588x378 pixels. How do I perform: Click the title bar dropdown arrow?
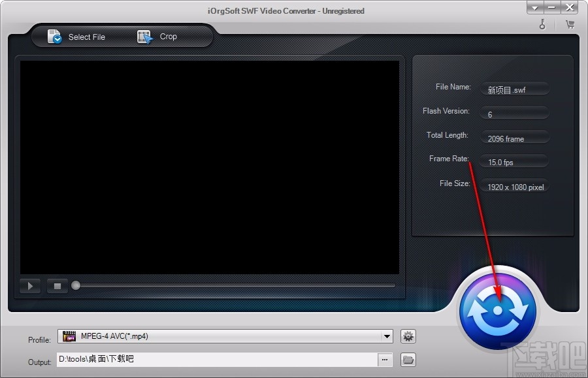point(535,8)
